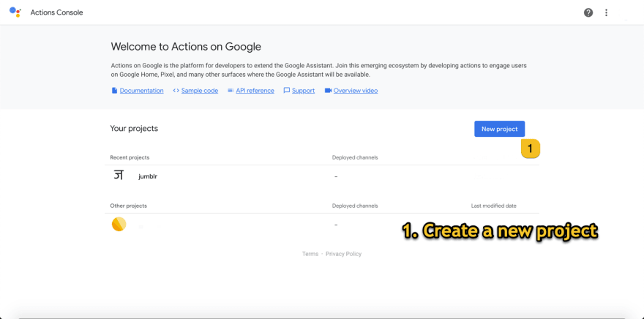644x319 pixels.
Task: Click the Documentation file icon
Action: (114, 90)
